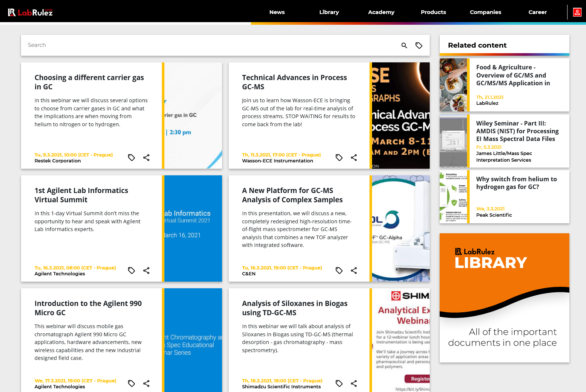Click the Restek carrier gas webinar preview image

point(193,116)
